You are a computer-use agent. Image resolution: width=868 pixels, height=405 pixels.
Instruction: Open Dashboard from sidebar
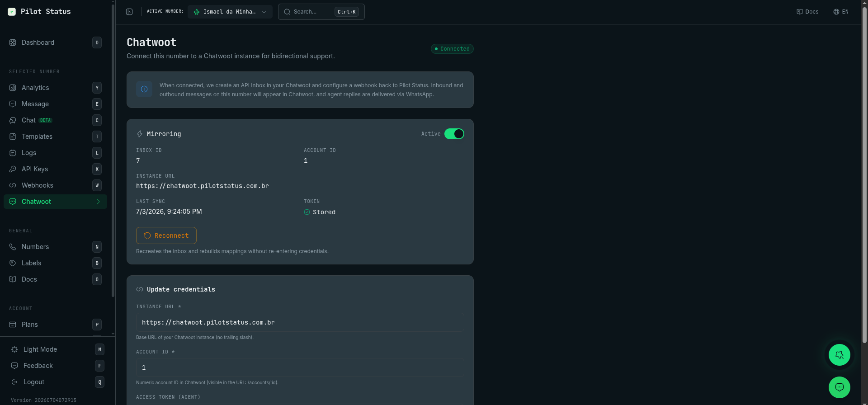tap(55, 42)
